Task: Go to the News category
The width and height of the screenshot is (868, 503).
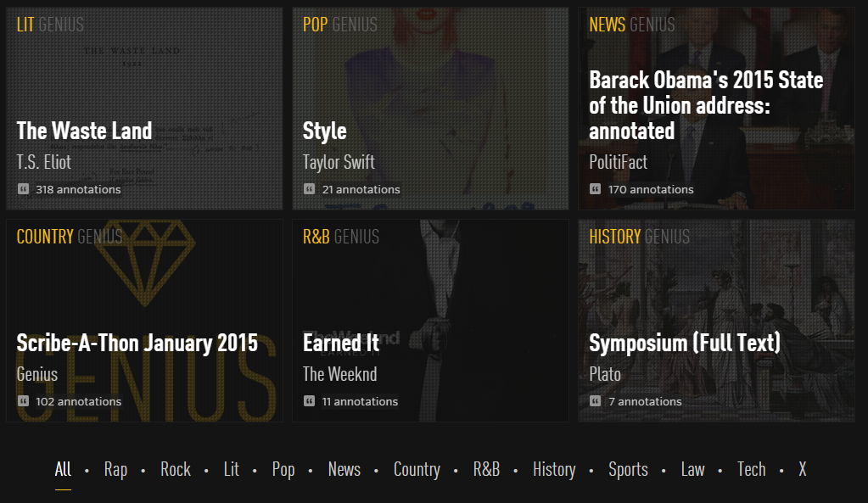Action: pos(344,469)
